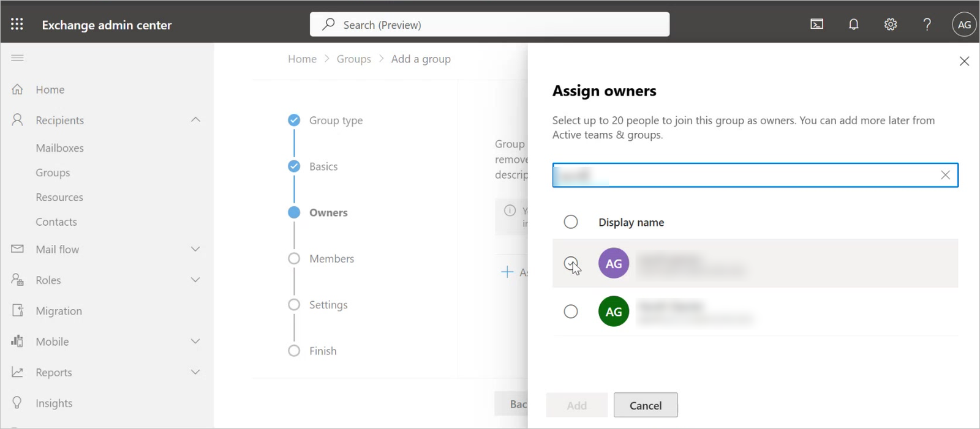Image resolution: width=980 pixels, height=429 pixels.
Task: Open Groups in sidebar
Action: 53,173
